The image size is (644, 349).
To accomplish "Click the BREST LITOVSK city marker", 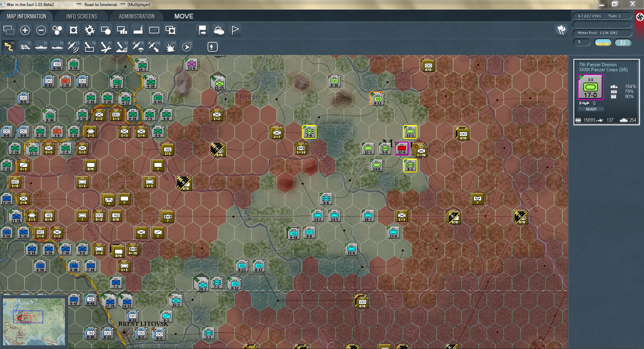I will (x=124, y=332).
